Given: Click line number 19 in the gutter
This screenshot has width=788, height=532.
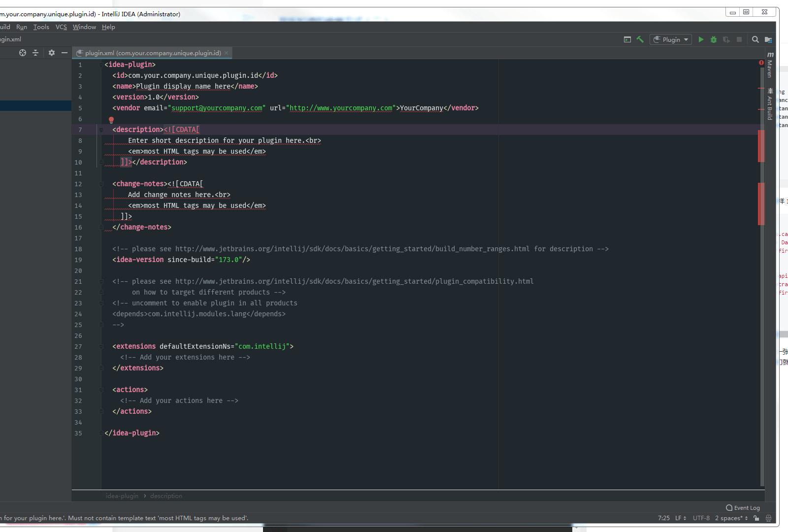Looking at the screenshot, I should (78, 260).
